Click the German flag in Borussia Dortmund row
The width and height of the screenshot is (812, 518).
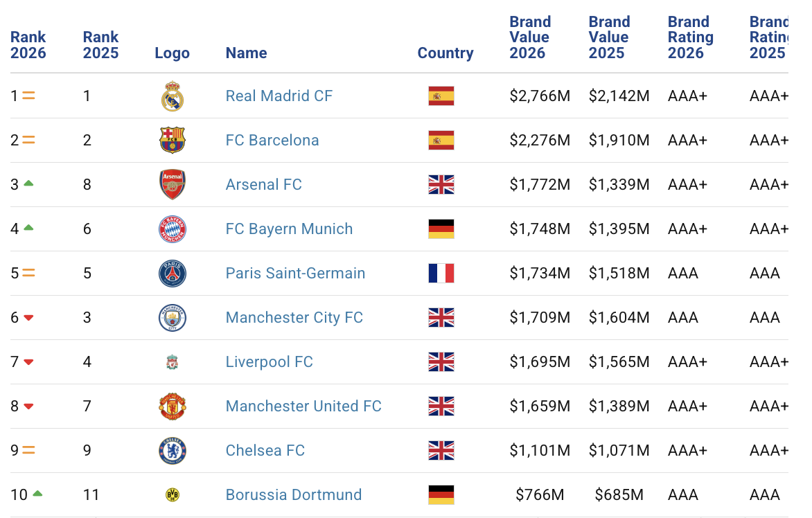441,495
